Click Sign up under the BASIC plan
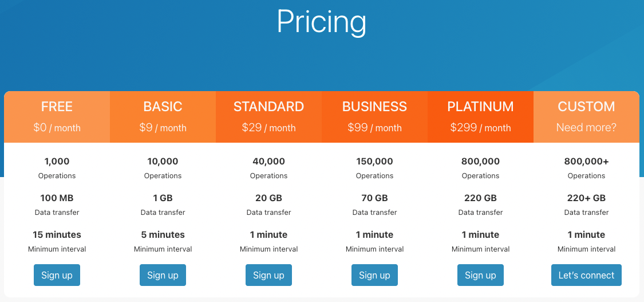Screen dimensions: 644x302 click(163, 275)
